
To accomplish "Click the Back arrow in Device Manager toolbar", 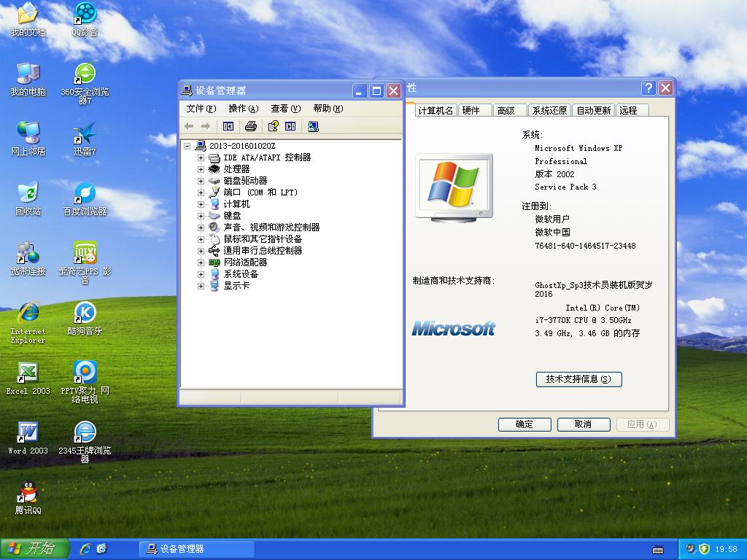I will [189, 126].
